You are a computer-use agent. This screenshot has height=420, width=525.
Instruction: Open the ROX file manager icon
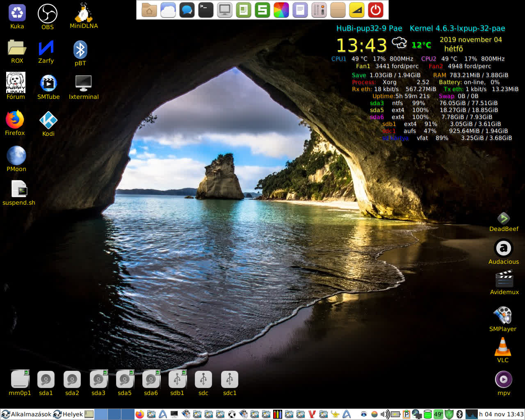point(17,48)
